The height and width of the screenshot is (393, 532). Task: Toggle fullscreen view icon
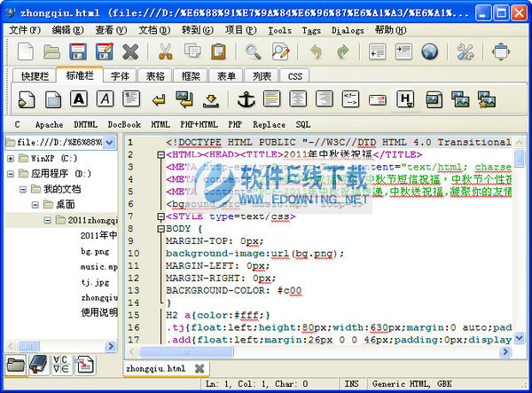pos(501,52)
